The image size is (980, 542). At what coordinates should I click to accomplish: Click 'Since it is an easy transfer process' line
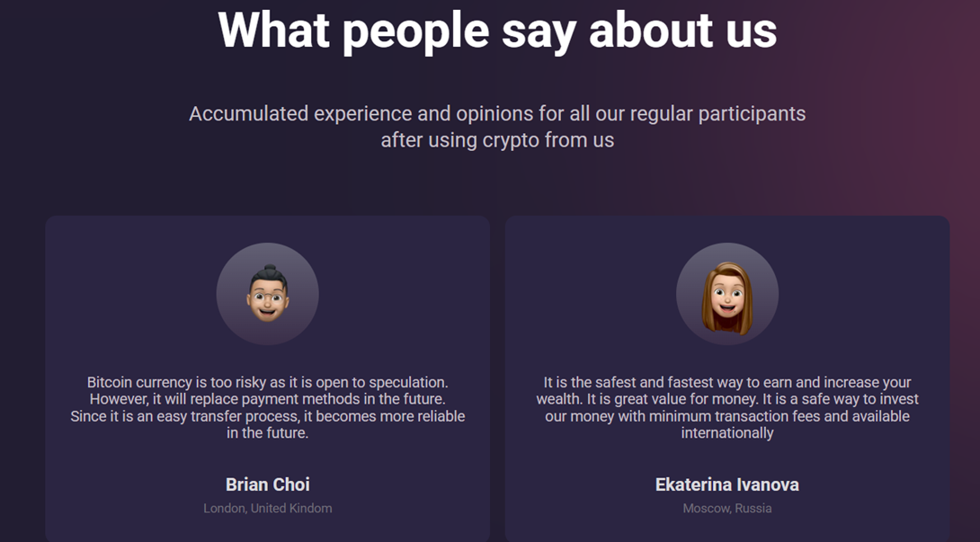point(268,416)
